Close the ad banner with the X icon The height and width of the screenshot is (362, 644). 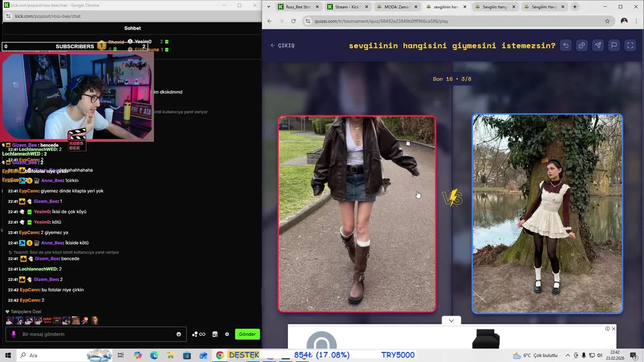[x=613, y=329]
